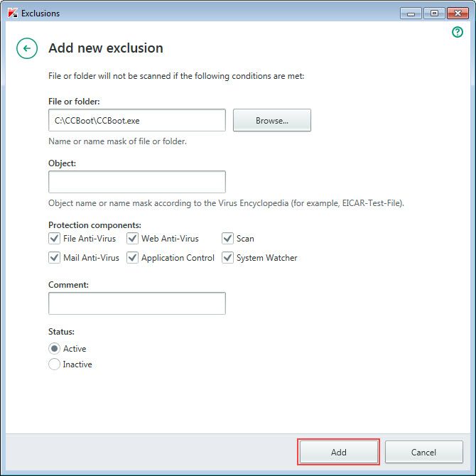Click the 'Protection components:' label

pyautogui.click(x=94, y=225)
